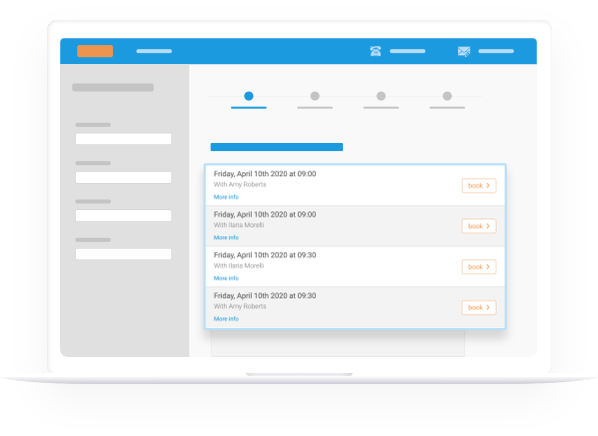The image size is (598, 436).
Task: Select the first blue step indicator dot
Action: pos(249,96)
